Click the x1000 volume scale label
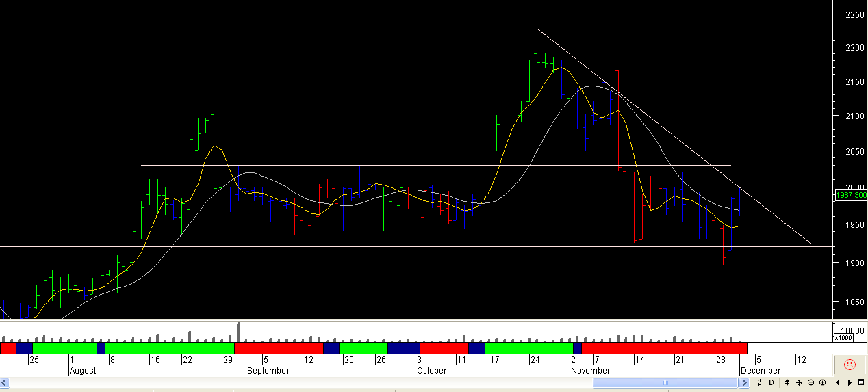 [842, 338]
